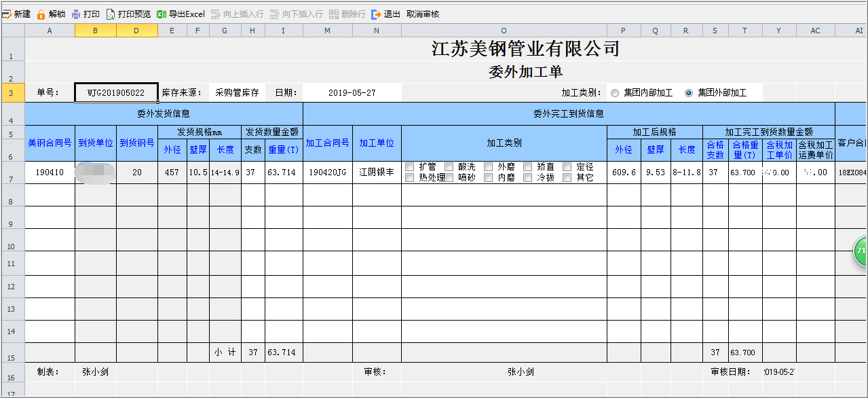Click the 加工合同号 column heading
The width and height of the screenshot is (868, 398).
(x=328, y=143)
